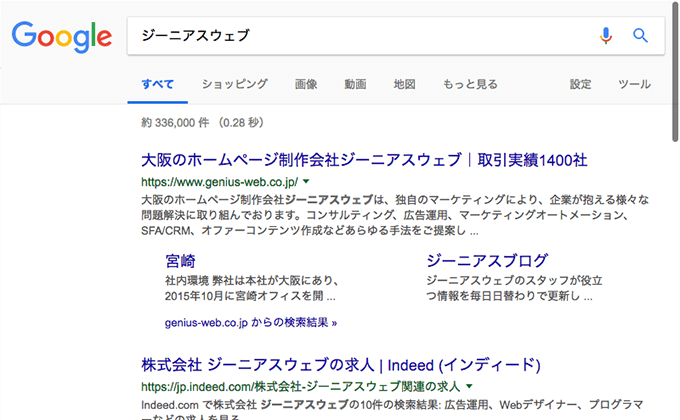Click the blue magnifier search icon
This screenshot has width=680, height=420.
tap(640, 36)
